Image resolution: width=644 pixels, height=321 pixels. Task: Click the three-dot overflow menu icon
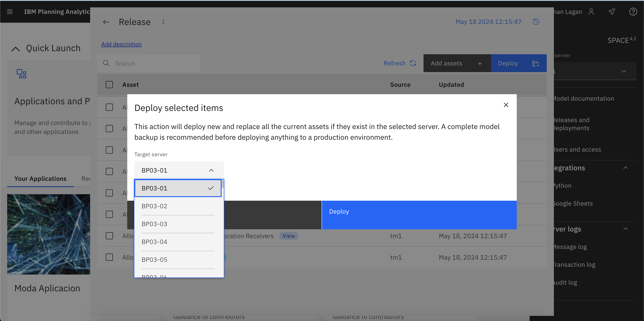coord(163,22)
